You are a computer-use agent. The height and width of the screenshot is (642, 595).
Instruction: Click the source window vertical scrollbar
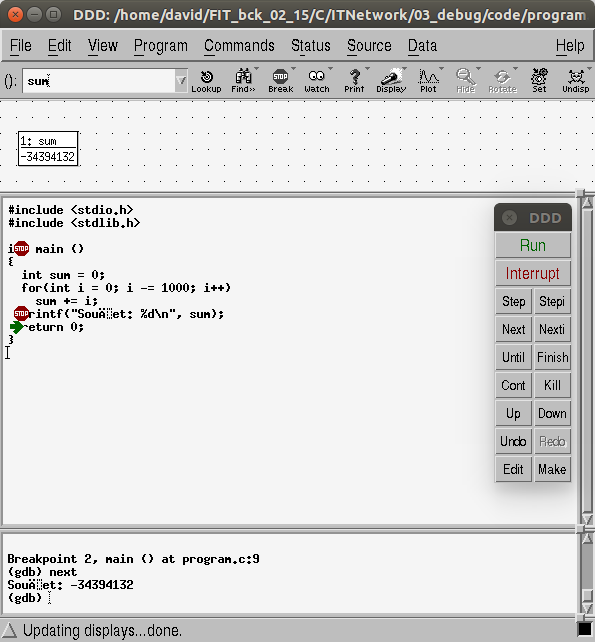pos(586,360)
